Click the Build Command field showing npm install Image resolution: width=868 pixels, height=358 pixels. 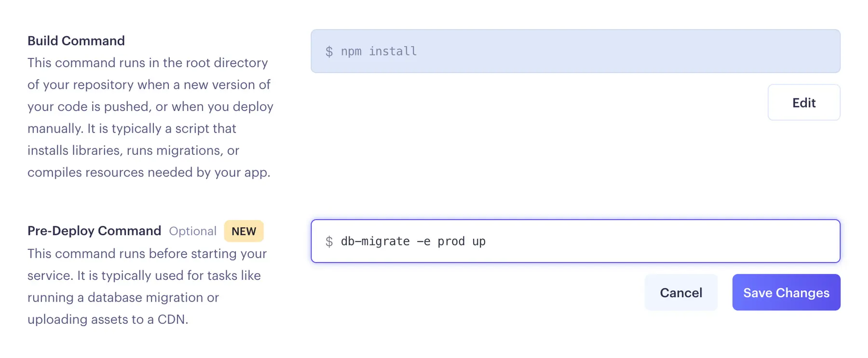(x=530, y=51)
